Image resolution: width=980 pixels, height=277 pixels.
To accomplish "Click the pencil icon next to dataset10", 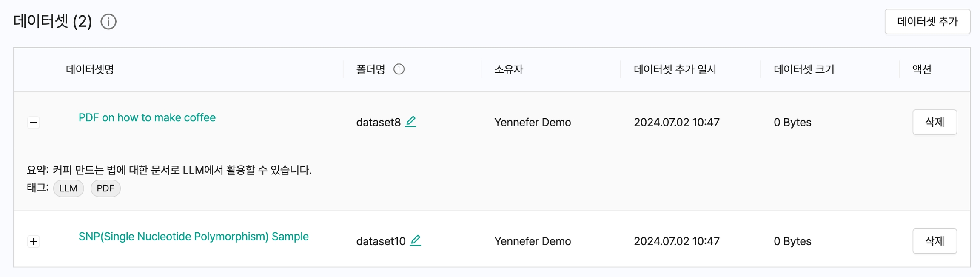I will pos(415,240).
